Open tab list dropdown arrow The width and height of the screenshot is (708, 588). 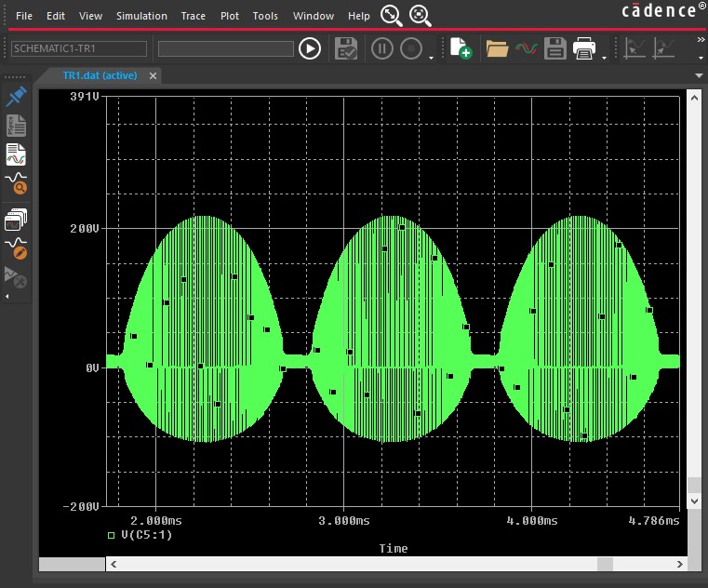coord(699,75)
